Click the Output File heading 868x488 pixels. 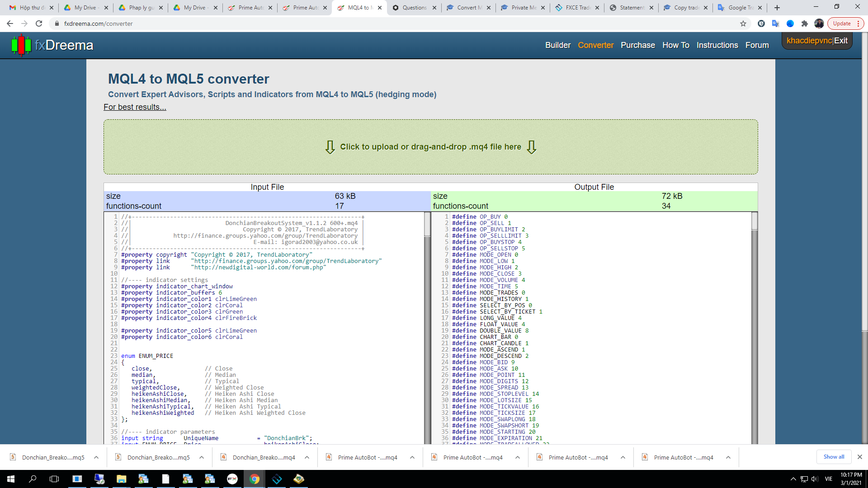[x=594, y=187]
